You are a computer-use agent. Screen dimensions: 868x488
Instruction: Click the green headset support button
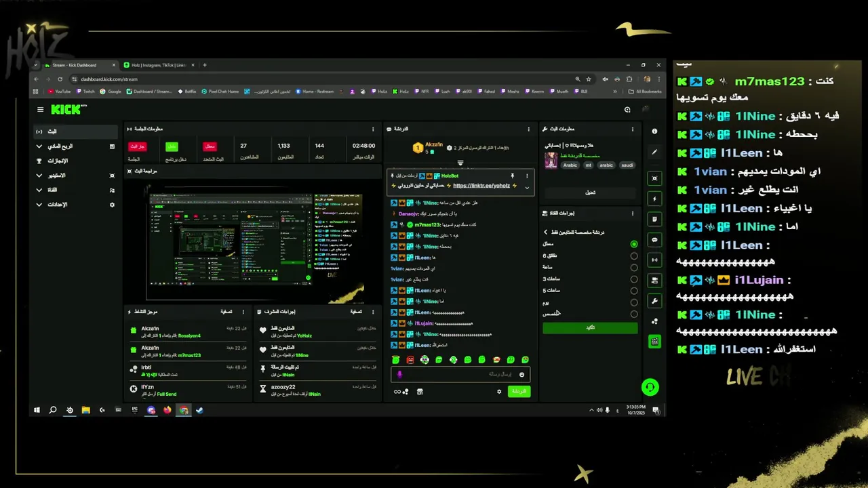(x=650, y=387)
